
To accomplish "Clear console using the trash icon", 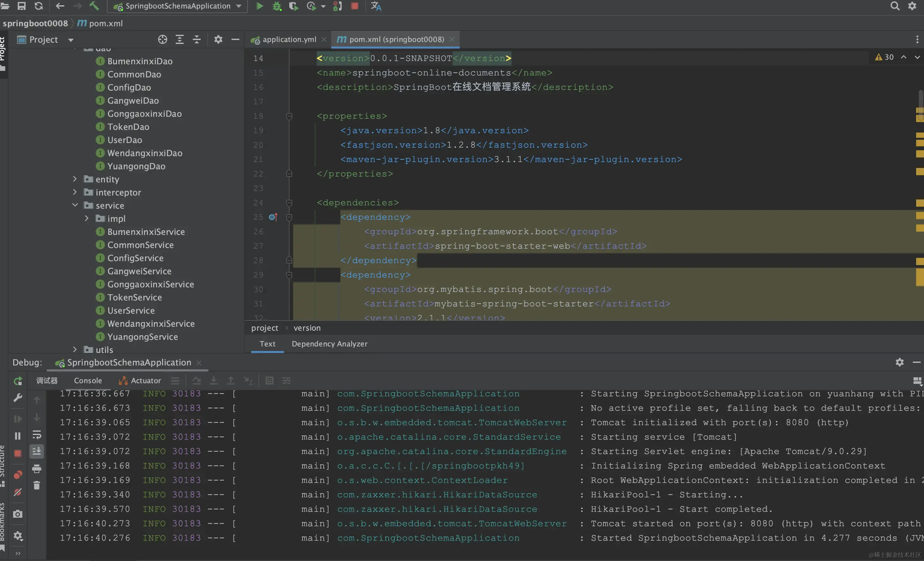I will click(36, 486).
